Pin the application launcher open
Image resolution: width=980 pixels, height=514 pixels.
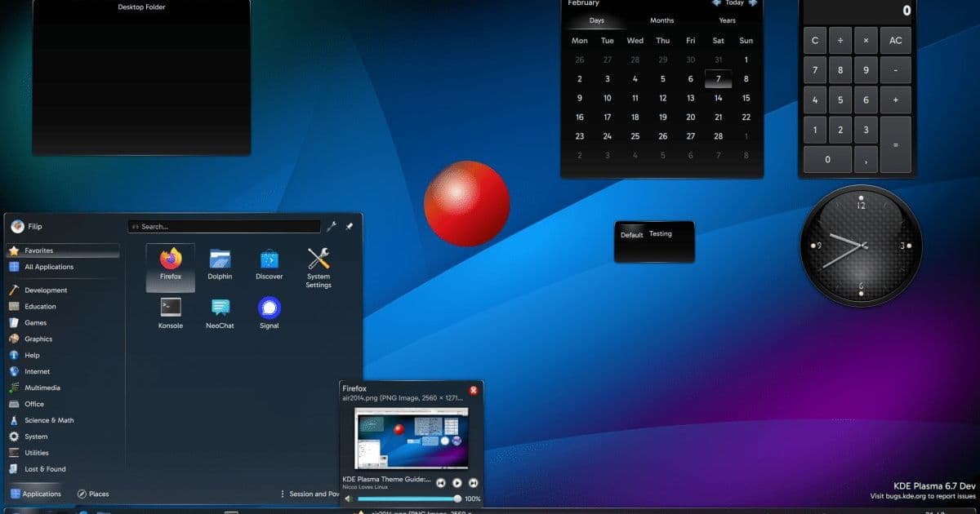click(x=350, y=226)
